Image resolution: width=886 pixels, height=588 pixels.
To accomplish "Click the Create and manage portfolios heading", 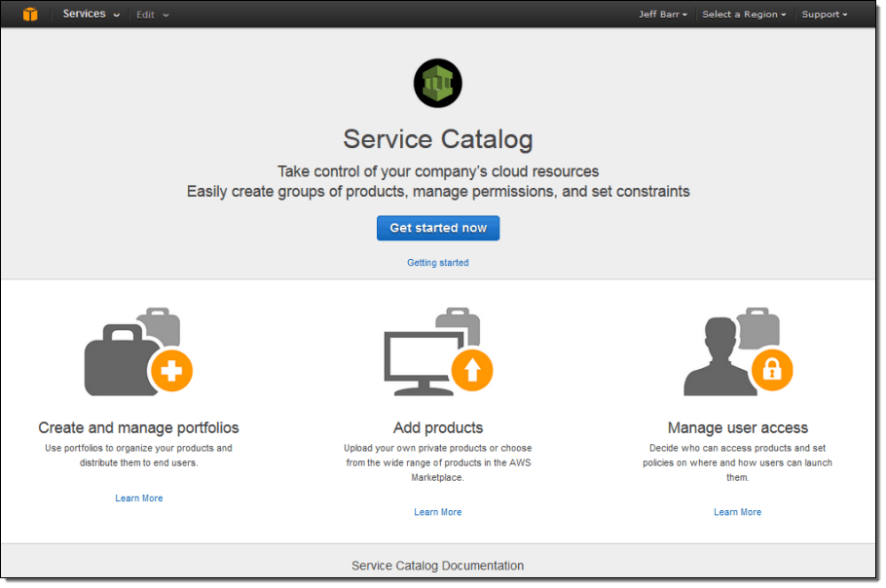I will coord(138,427).
